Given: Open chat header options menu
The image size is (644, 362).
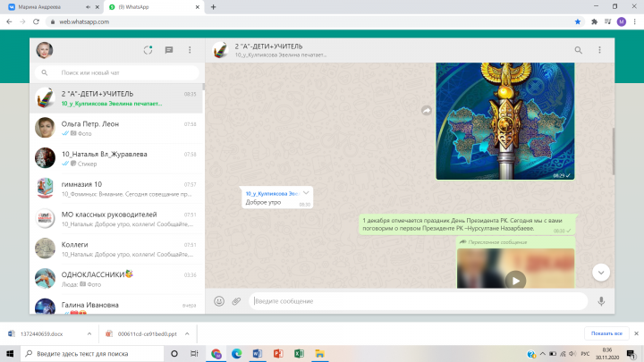Looking at the screenshot, I should point(599,50).
